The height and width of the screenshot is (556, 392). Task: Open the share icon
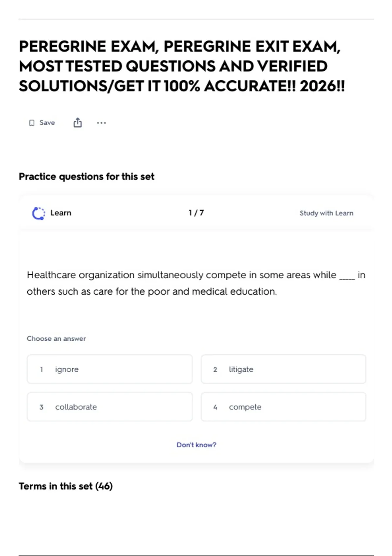77,123
